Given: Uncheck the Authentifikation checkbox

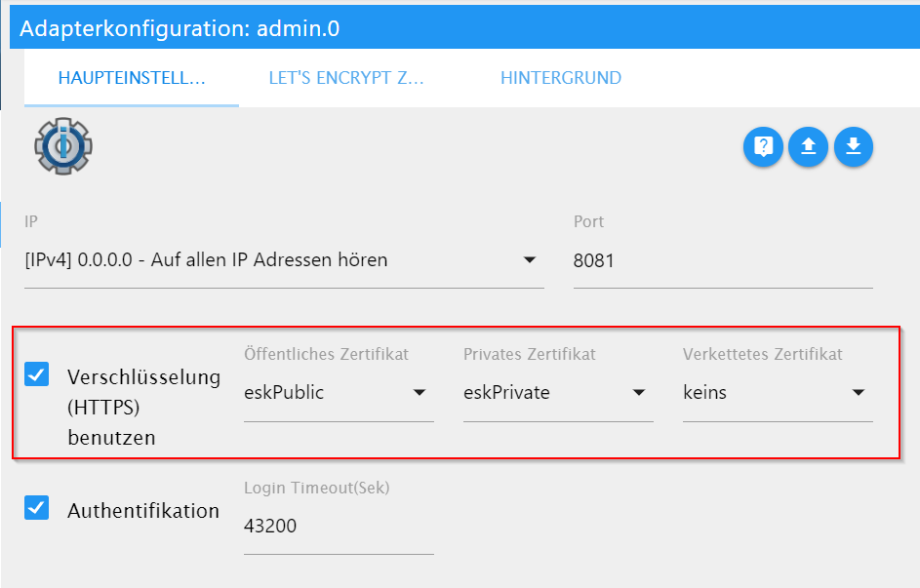Looking at the screenshot, I should pyautogui.click(x=37, y=508).
